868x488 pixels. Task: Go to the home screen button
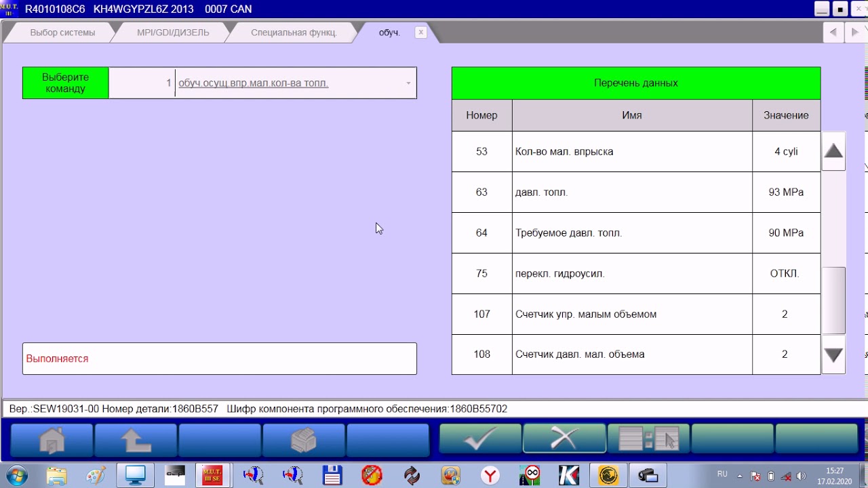tap(52, 440)
